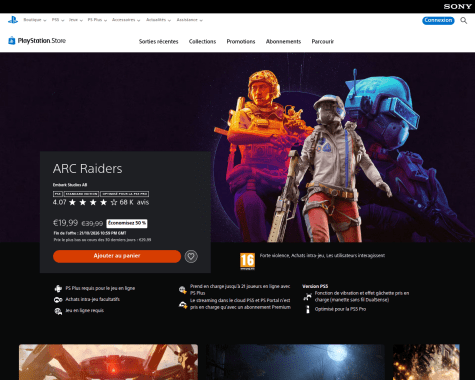Open the Parcourir tab
475x380 pixels.
(x=323, y=42)
